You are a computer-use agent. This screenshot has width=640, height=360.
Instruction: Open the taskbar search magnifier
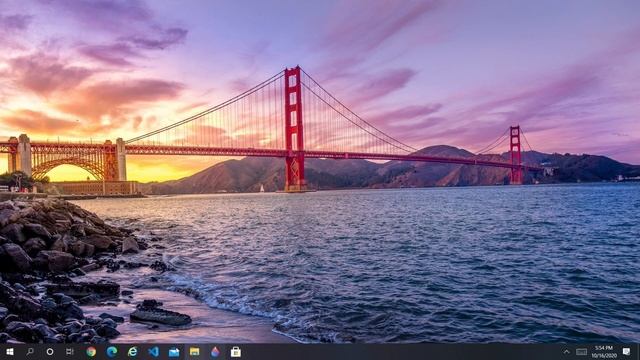click(30, 351)
